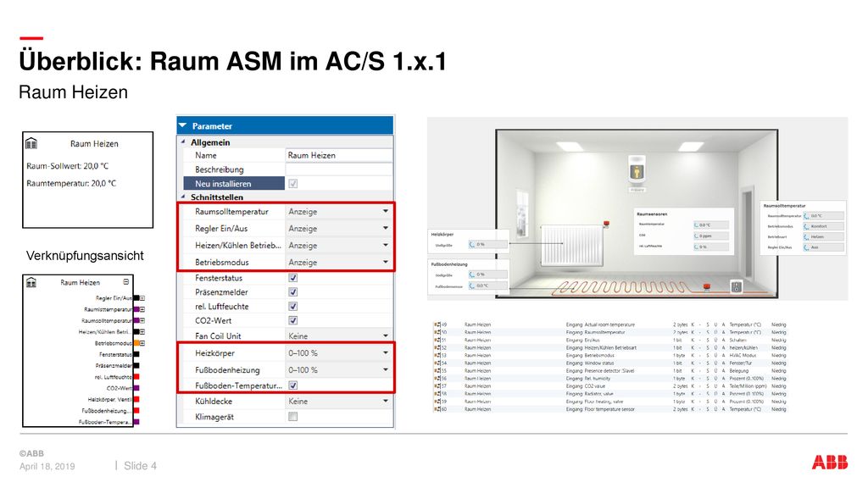Screen dimensions: 868x488
Task: Toggle the Neu installieren checkbox
Action: tap(292, 184)
